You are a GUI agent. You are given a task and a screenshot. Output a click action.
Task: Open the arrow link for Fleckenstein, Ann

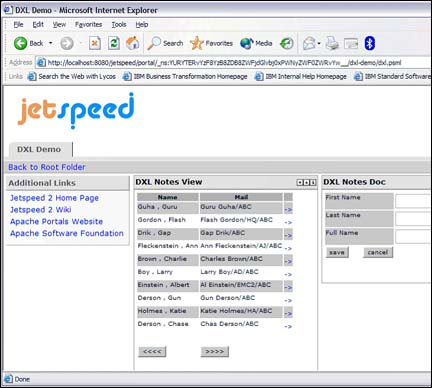coord(288,248)
